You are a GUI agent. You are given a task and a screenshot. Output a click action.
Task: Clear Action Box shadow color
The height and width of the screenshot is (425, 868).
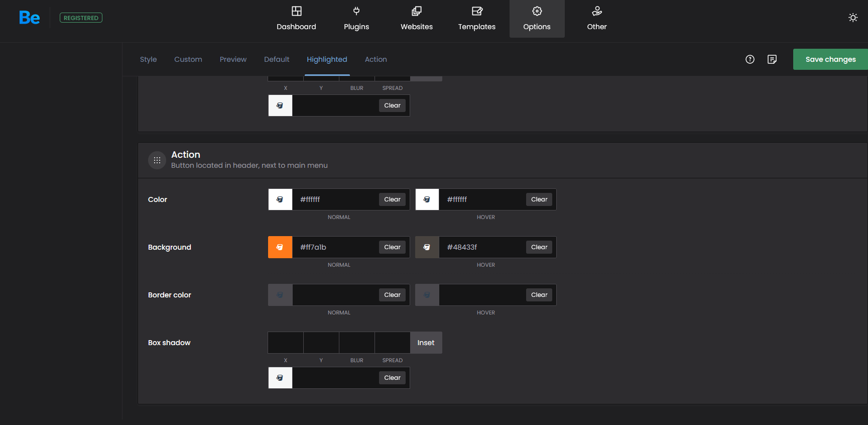(x=392, y=378)
